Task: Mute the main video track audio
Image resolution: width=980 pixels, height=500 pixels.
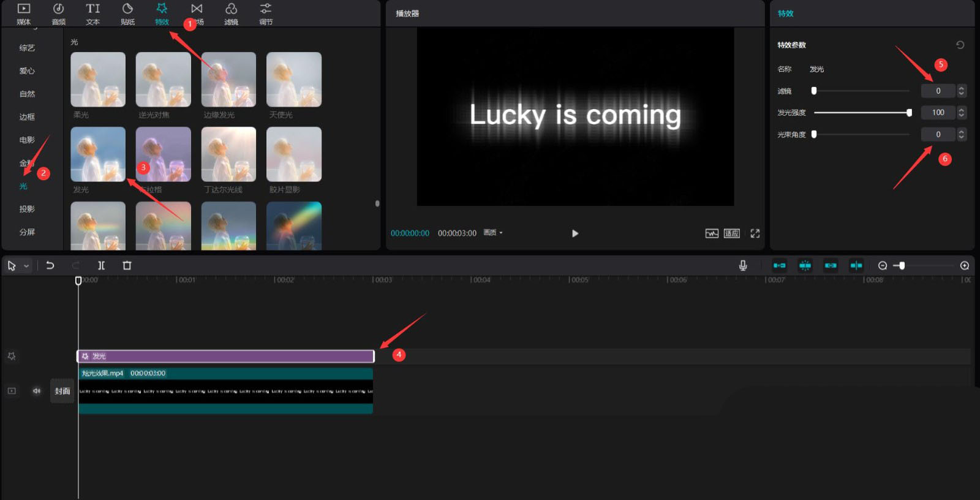Action: click(37, 391)
